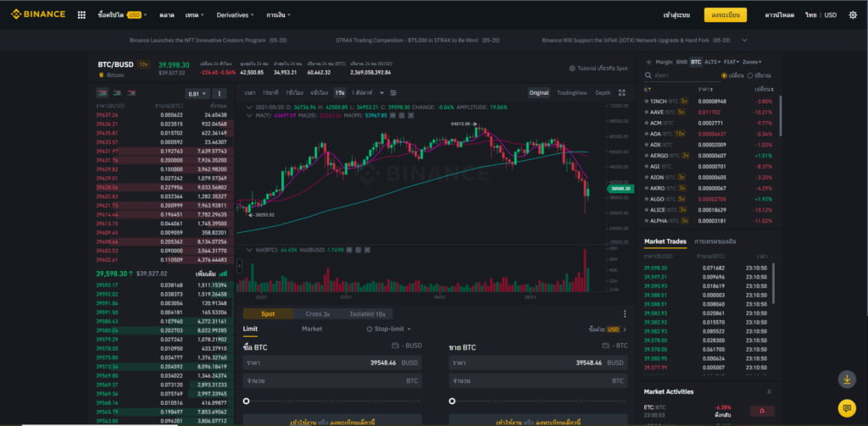Switch to the Isolated 10x tab
This screenshot has width=868, height=426.
click(x=367, y=313)
